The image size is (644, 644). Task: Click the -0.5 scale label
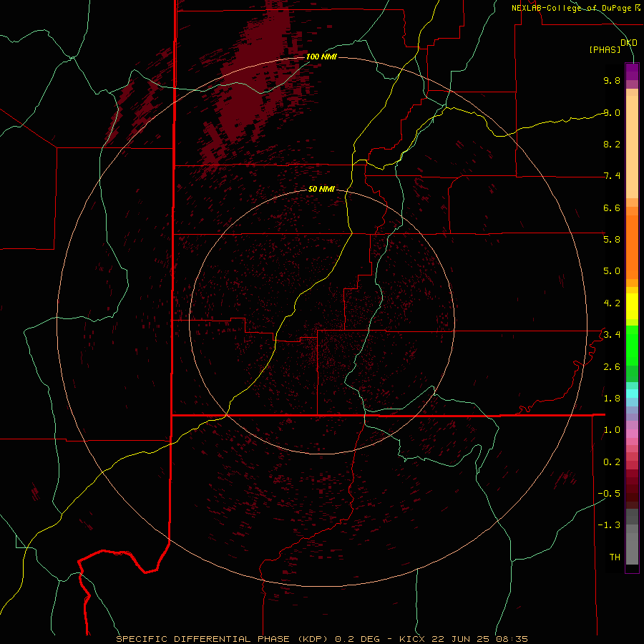609,494
